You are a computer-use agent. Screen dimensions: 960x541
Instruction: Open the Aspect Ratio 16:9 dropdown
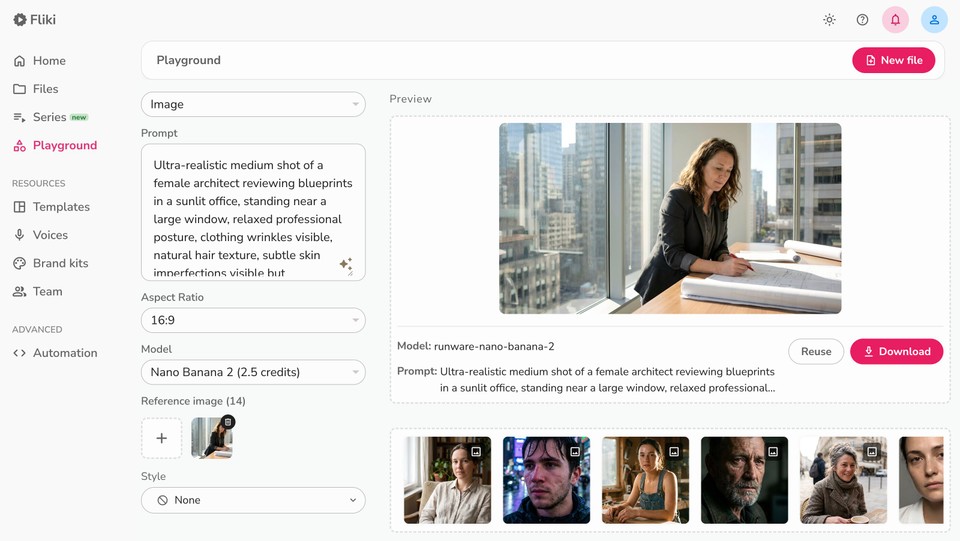point(253,320)
